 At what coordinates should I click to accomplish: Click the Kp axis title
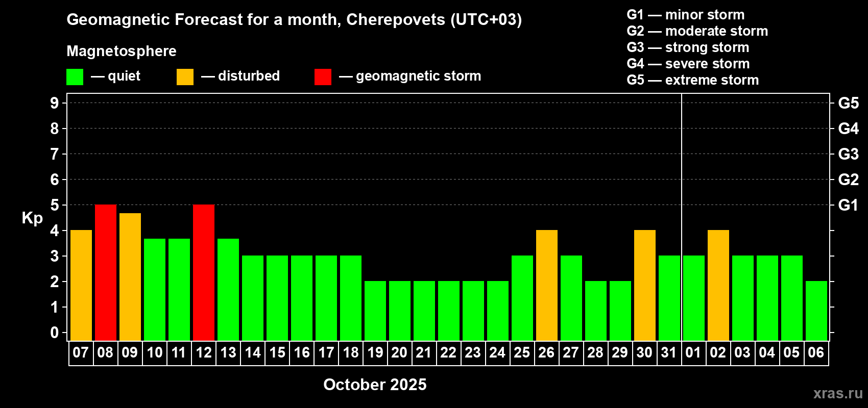32,218
